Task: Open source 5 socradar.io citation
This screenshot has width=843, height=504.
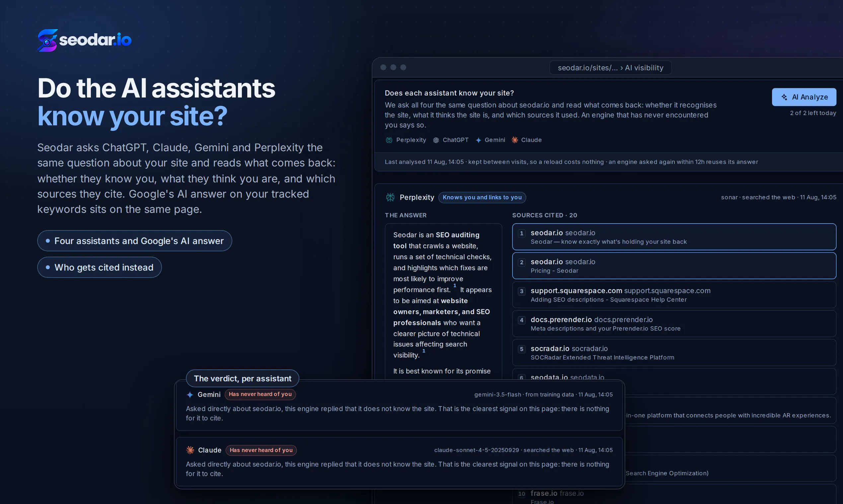Action: 674,352
